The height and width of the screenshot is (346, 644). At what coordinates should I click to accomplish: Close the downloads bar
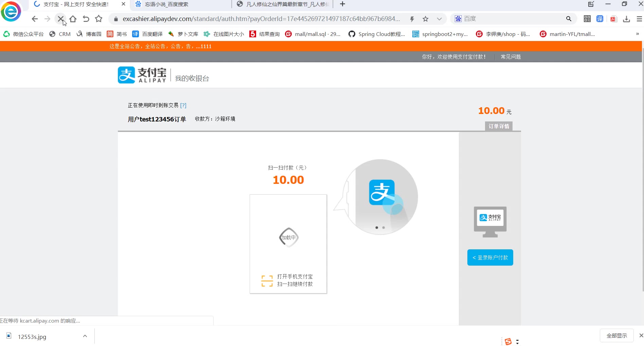pyautogui.click(x=641, y=335)
